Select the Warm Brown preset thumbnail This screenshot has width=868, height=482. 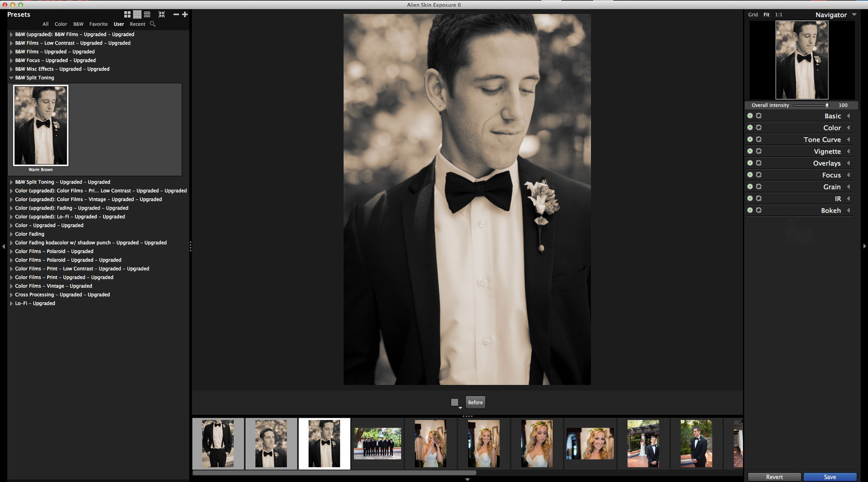(x=41, y=125)
